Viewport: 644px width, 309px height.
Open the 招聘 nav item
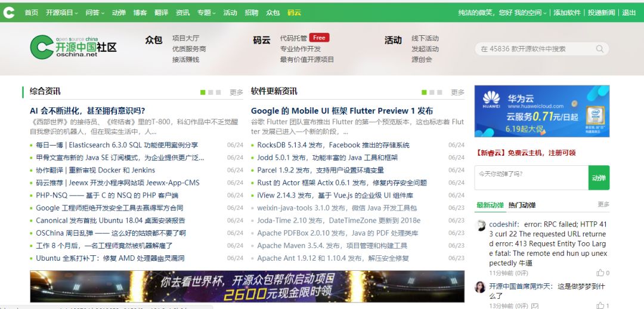tap(252, 13)
